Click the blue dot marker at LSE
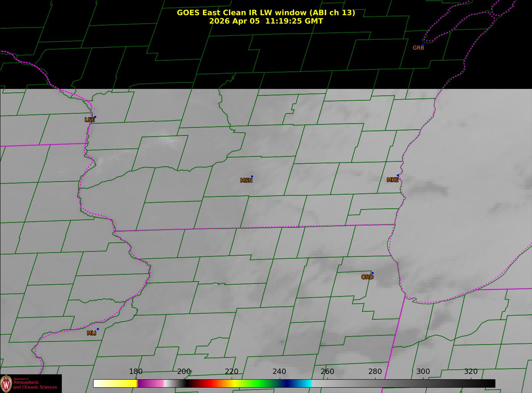This screenshot has width=532, height=393. click(x=95, y=117)
